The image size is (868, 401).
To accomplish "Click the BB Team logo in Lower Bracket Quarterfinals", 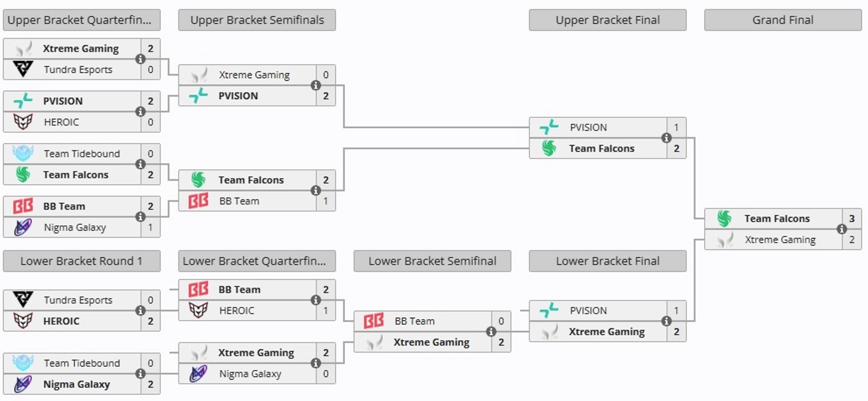I will click(198, 289).
